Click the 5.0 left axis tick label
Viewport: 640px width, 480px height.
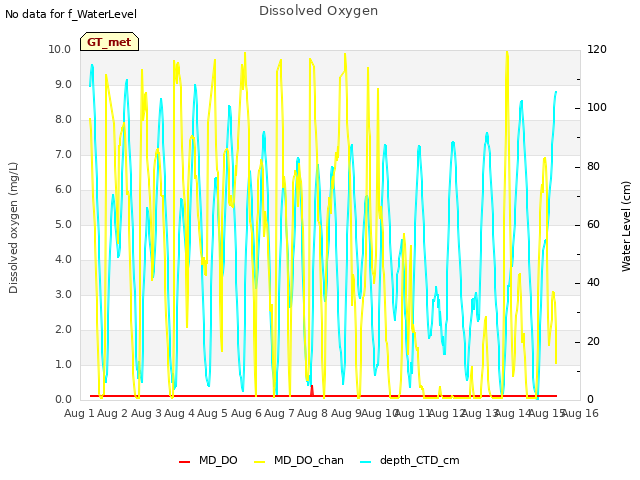63,224
